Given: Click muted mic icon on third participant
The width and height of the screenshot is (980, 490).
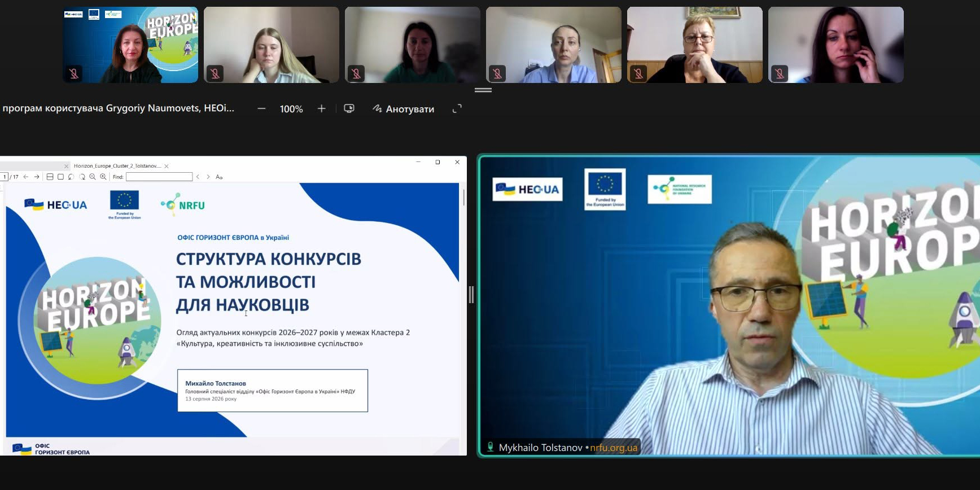Looking at the screenshot, I should click(x=356, y=73).
